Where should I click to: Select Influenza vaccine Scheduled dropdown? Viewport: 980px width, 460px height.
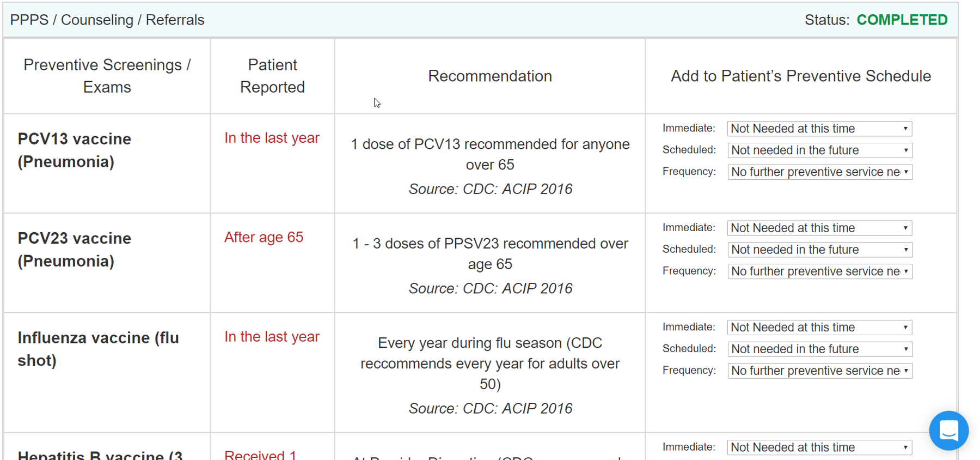819,349
